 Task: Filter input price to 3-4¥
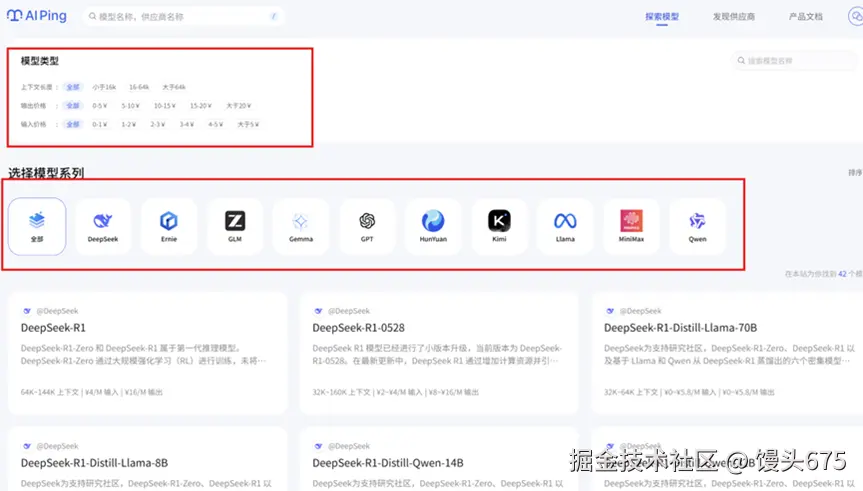pos(187,124)
